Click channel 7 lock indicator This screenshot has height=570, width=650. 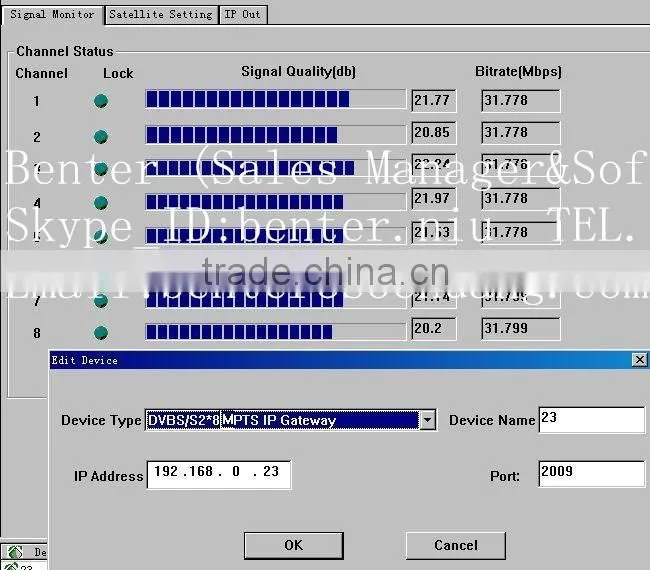point(101,301)
